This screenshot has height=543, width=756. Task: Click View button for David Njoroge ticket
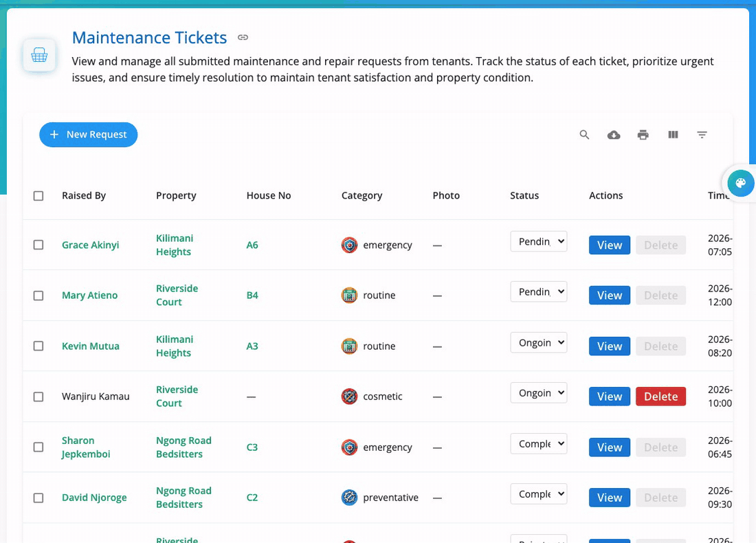(610, 498)
